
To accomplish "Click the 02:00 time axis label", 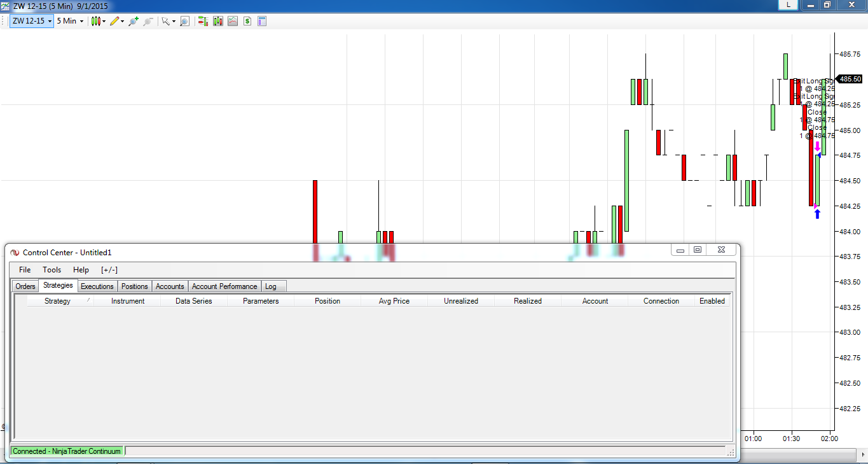I will coord(829,439).
